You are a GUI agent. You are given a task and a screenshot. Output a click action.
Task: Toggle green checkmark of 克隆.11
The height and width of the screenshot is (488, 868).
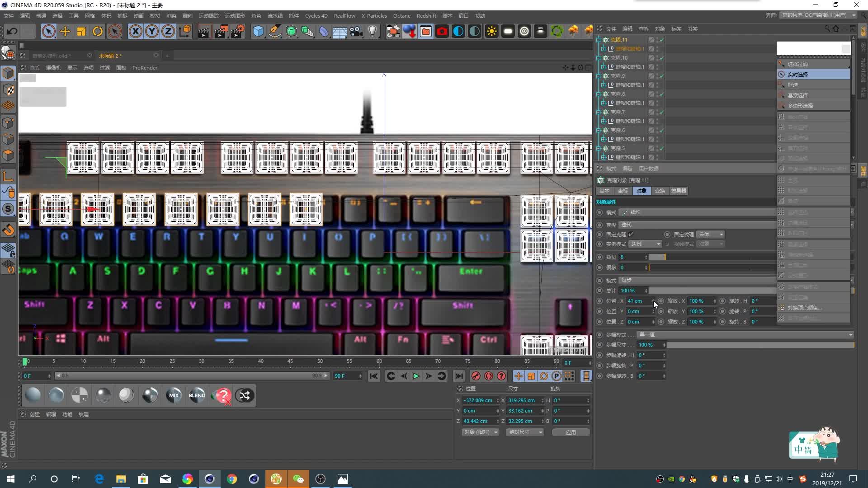tap(662, 40)
